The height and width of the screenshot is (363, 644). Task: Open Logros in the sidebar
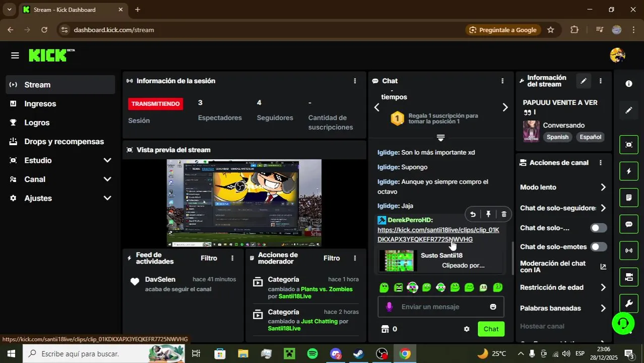(60, 123)
